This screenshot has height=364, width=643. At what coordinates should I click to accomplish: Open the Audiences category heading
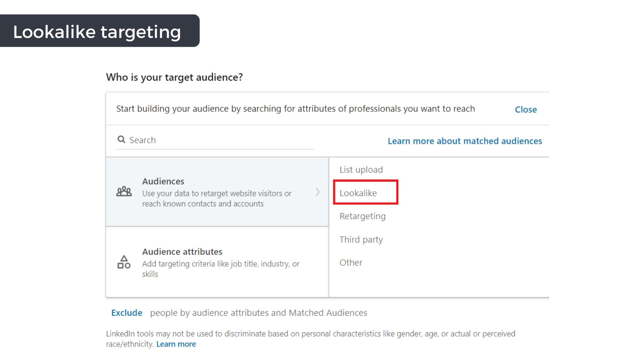163,181
